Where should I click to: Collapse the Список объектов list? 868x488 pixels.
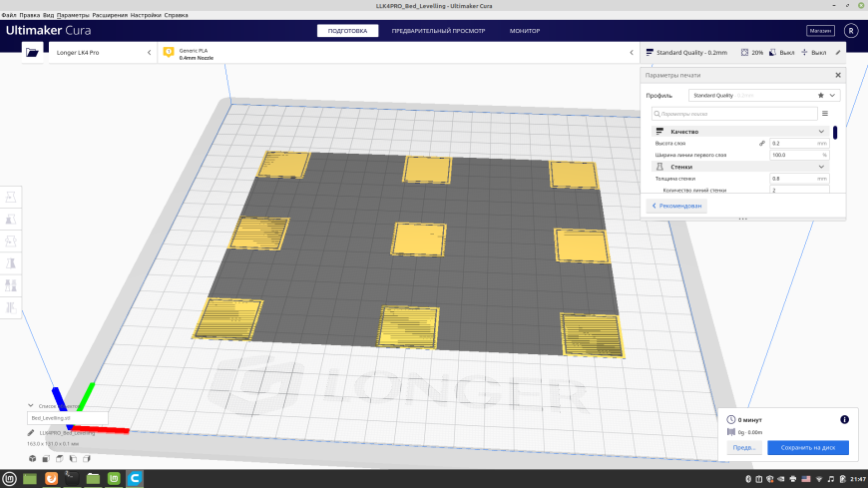31,406
